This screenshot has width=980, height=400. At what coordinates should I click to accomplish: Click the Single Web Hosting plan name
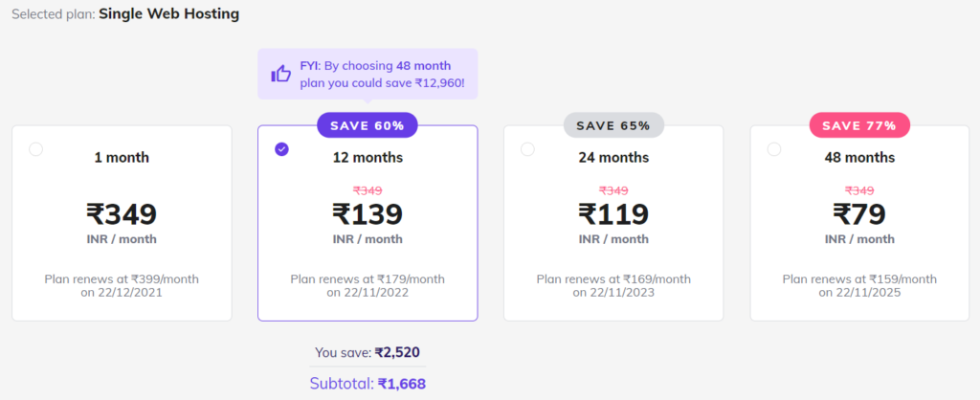(x=168, y=13)
